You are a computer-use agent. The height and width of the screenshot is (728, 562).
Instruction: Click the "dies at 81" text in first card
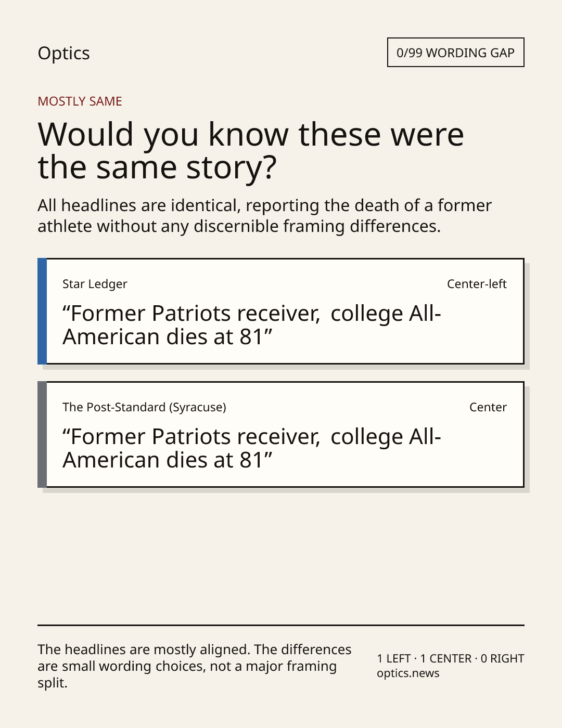coord(216,337)
